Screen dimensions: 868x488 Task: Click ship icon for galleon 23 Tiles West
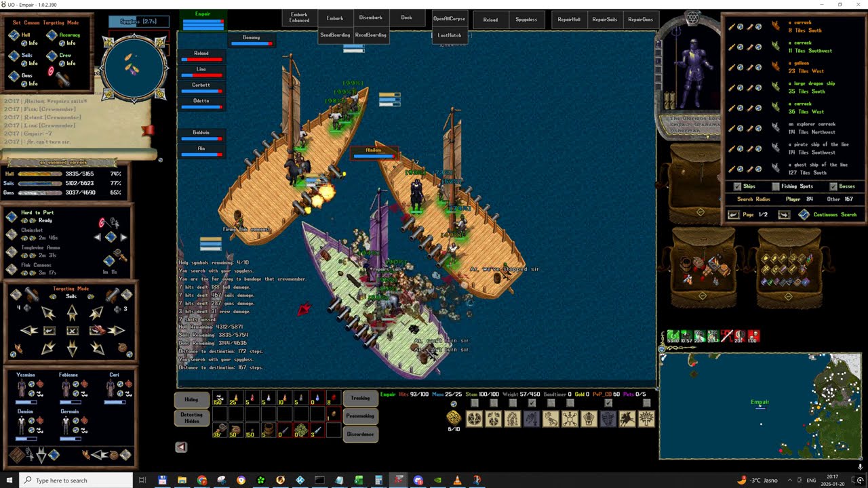[776, 67]
